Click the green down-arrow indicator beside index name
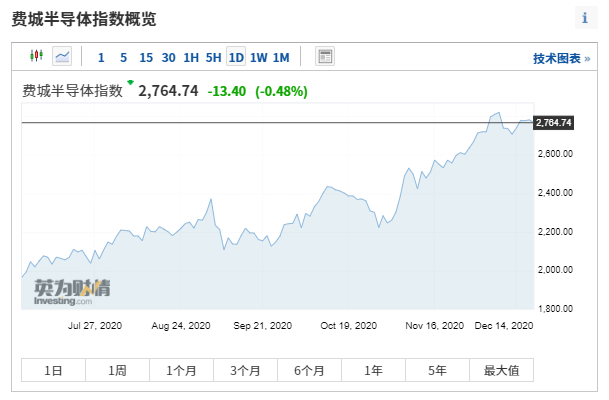The width and height of the screenshot is (609, 400). (x=130, y=82)
